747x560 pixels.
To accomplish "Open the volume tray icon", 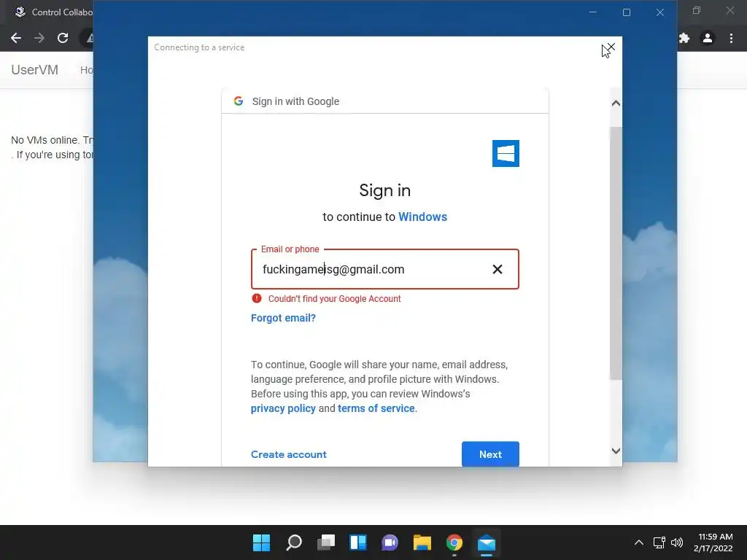I will point(676,542).
